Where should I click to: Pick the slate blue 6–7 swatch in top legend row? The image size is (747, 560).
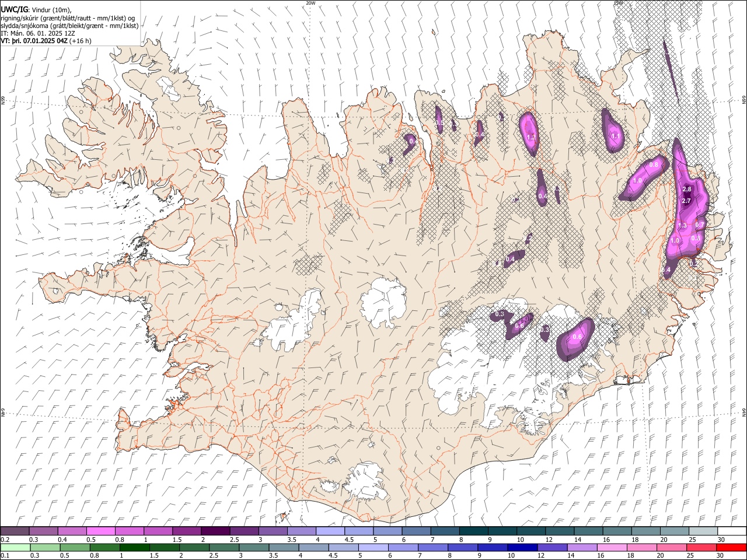417,531
